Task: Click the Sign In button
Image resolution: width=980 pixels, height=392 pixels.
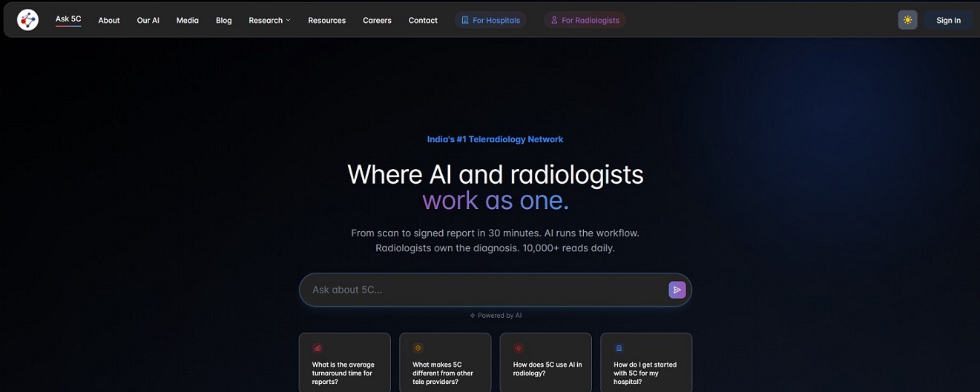Action: pos(948,20)
